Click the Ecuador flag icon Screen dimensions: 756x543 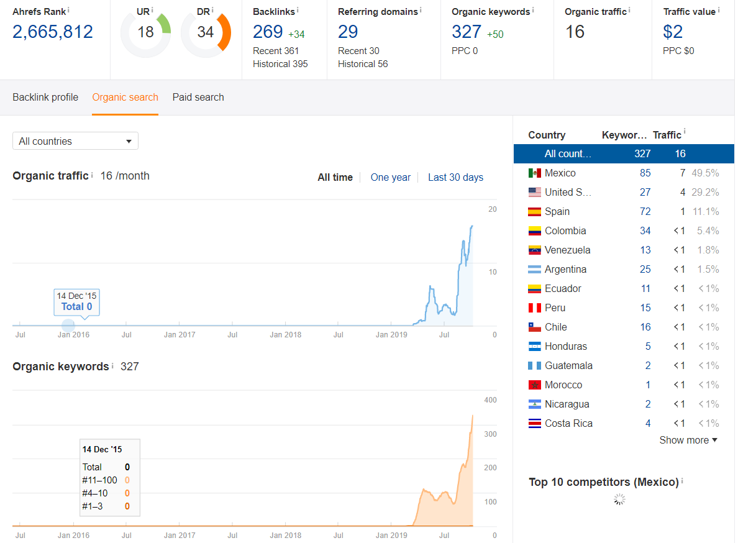[534, 288]
